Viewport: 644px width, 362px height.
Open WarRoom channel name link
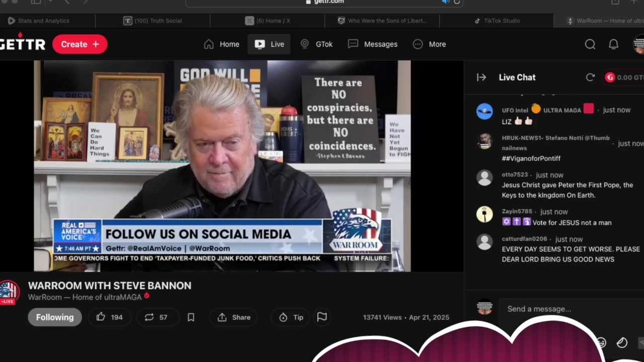point(85,297)
